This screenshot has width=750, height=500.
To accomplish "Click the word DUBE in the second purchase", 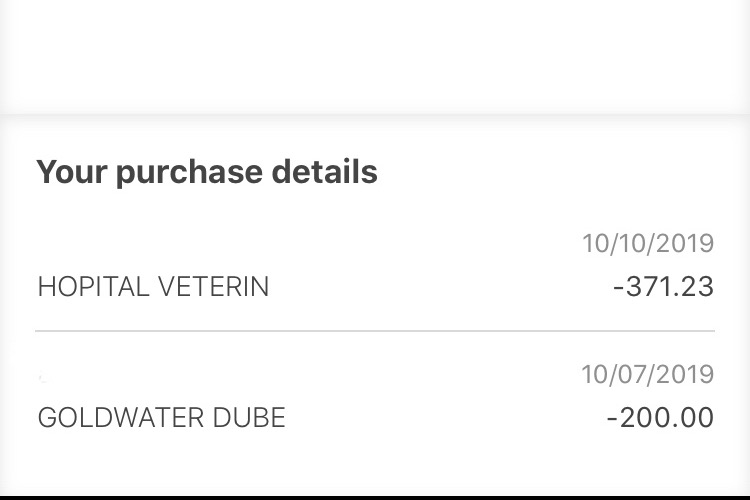I will tap(249, 417).
